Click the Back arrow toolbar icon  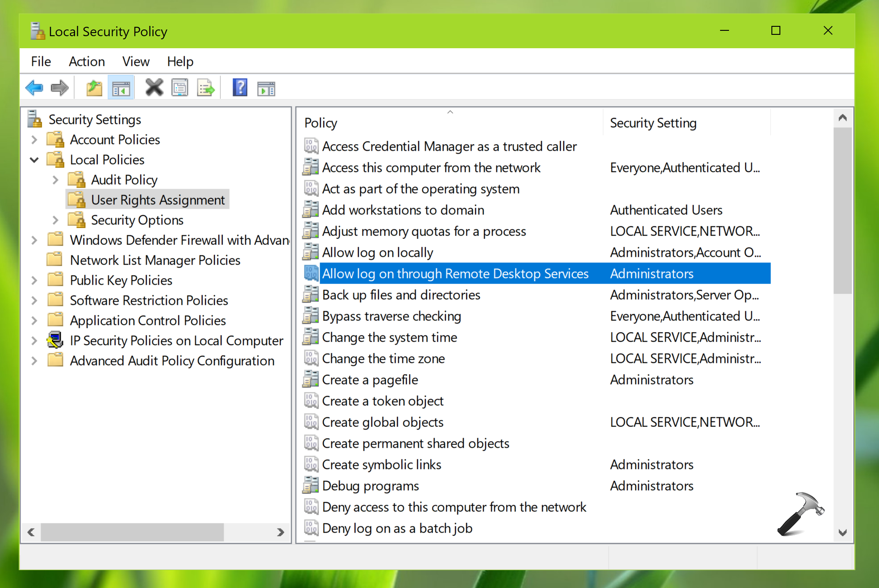[34, 88]
